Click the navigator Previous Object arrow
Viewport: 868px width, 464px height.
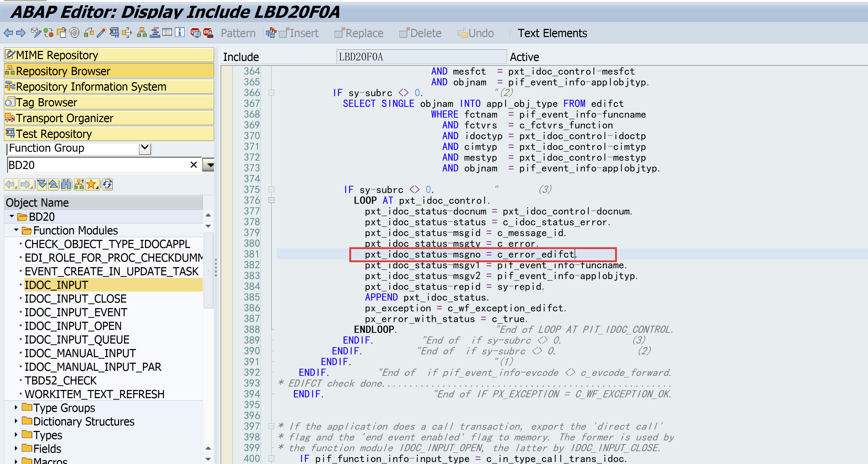(11, 184)
